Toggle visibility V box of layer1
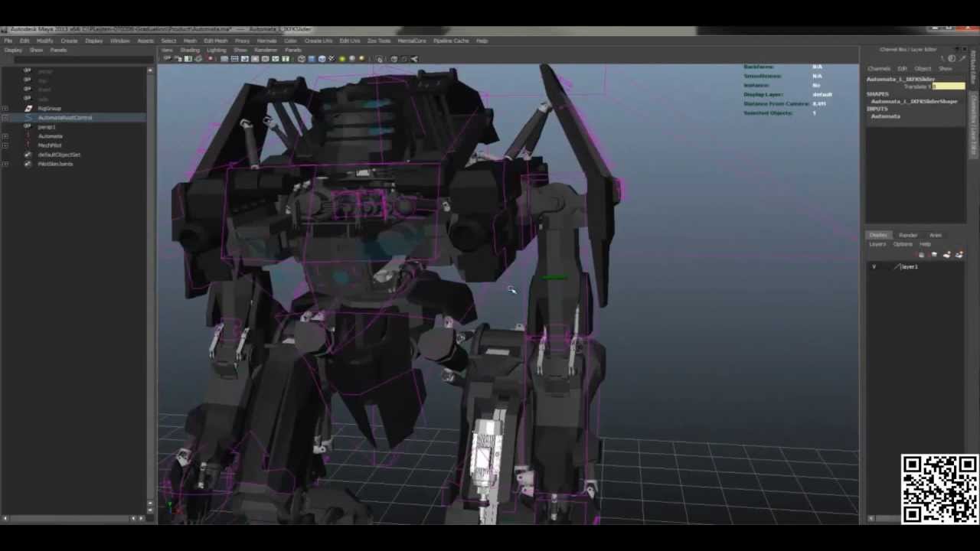 (x=874, y=266)
